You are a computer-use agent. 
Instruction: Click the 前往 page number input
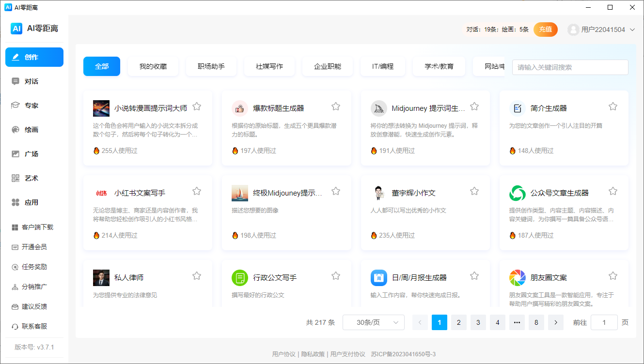click(x=604, y=322)
